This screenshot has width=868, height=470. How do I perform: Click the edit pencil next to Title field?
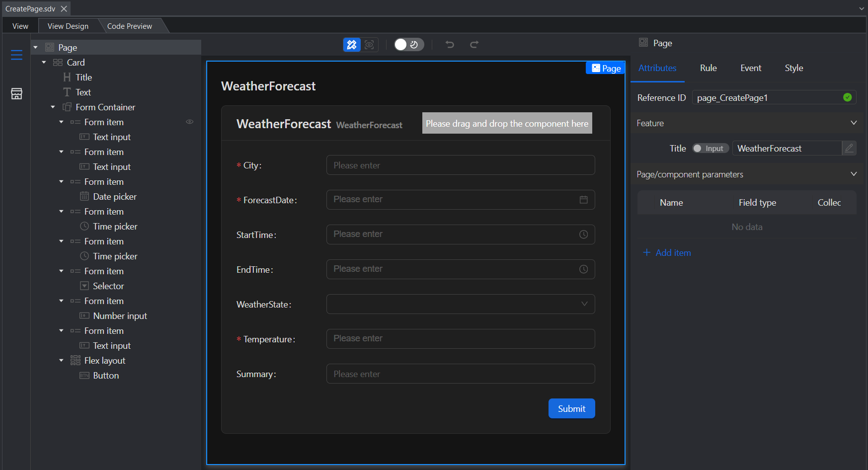(x=849, y=148)
